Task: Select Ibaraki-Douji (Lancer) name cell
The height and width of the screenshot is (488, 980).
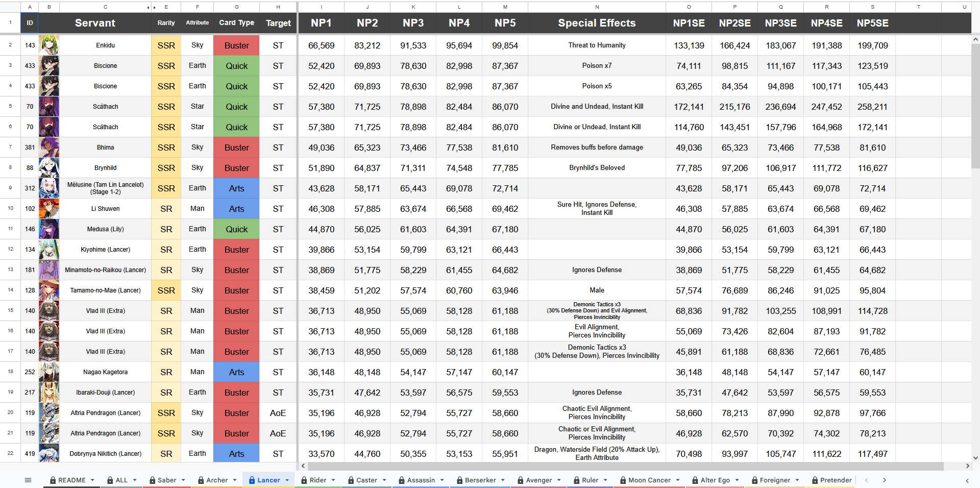Action: (x=106, y=393)
